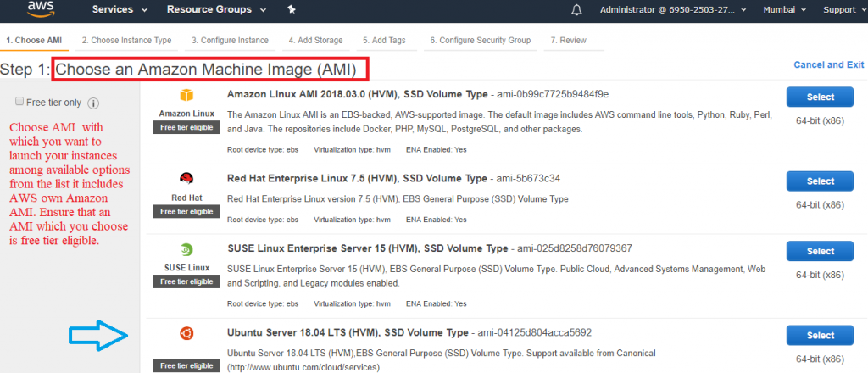Click 64-bit (x86) under SUSE Select
868x373 pixels.
click(x=820, y=275)
